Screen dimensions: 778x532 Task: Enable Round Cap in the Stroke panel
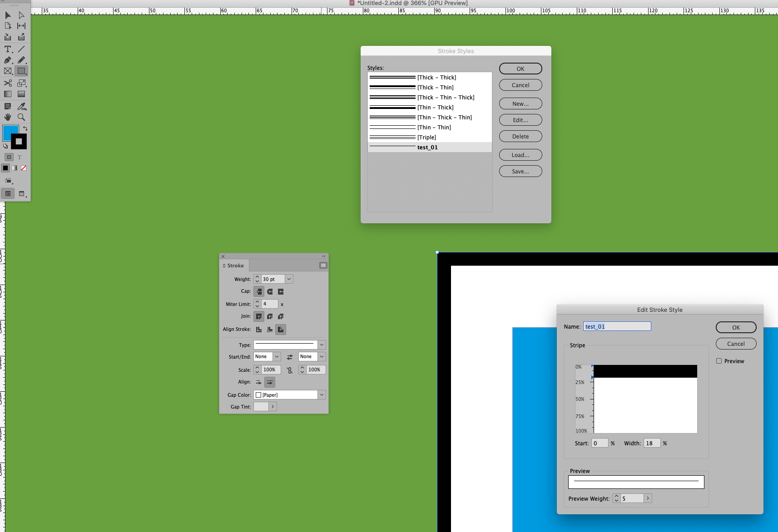coord(270,291)
